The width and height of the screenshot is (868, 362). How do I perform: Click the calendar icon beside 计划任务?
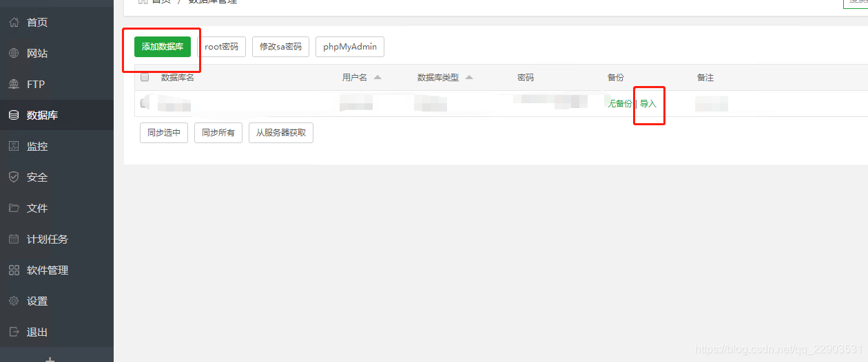tap(14, 239)
